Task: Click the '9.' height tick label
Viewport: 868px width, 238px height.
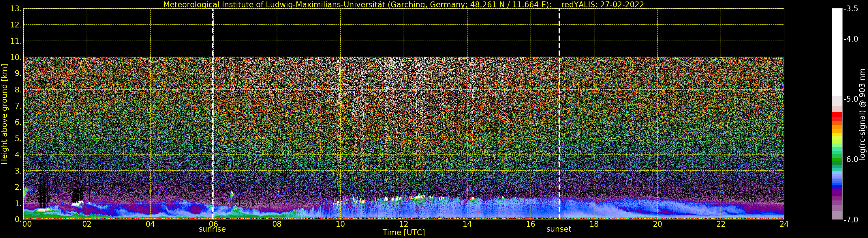Action: click(18, 74)
